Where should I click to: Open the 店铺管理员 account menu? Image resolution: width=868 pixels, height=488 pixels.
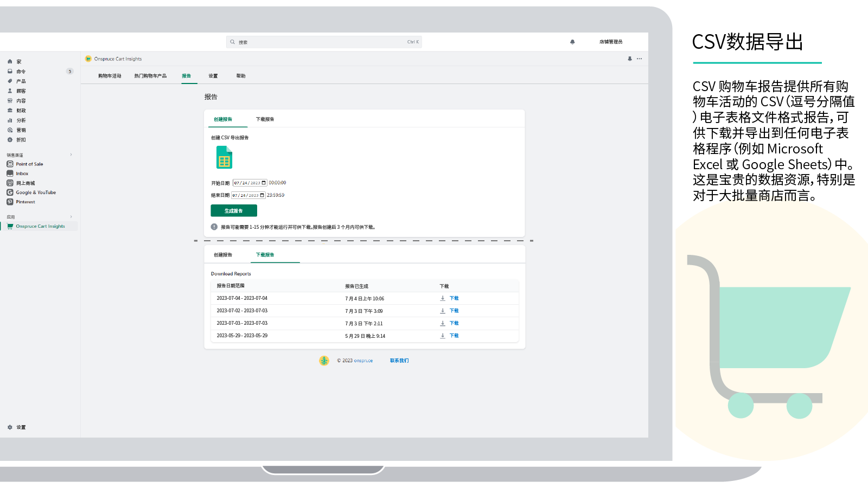(611, 42)
